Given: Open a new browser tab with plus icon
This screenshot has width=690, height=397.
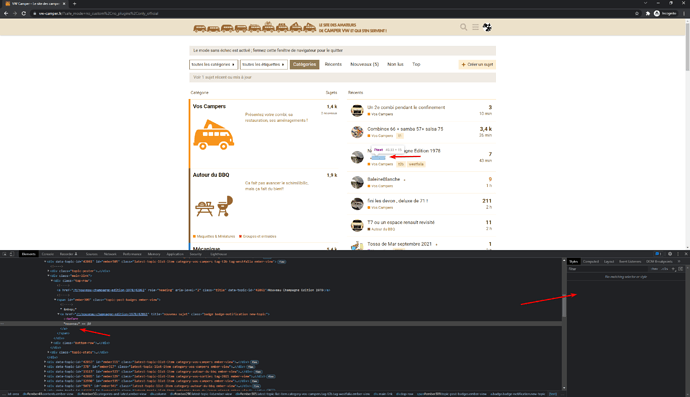Looking at the screenshot, I should pyautogui.click(x=74, y=4).
